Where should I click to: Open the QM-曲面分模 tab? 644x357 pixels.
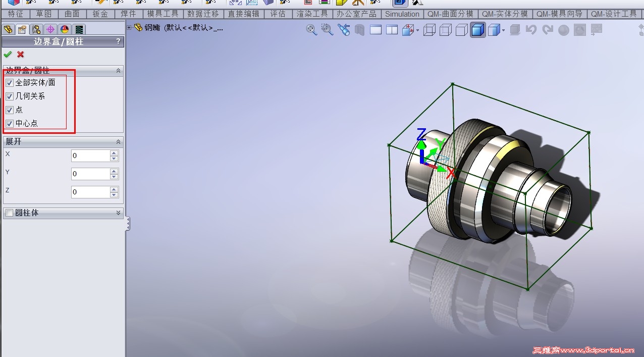[x=450, y=14]
